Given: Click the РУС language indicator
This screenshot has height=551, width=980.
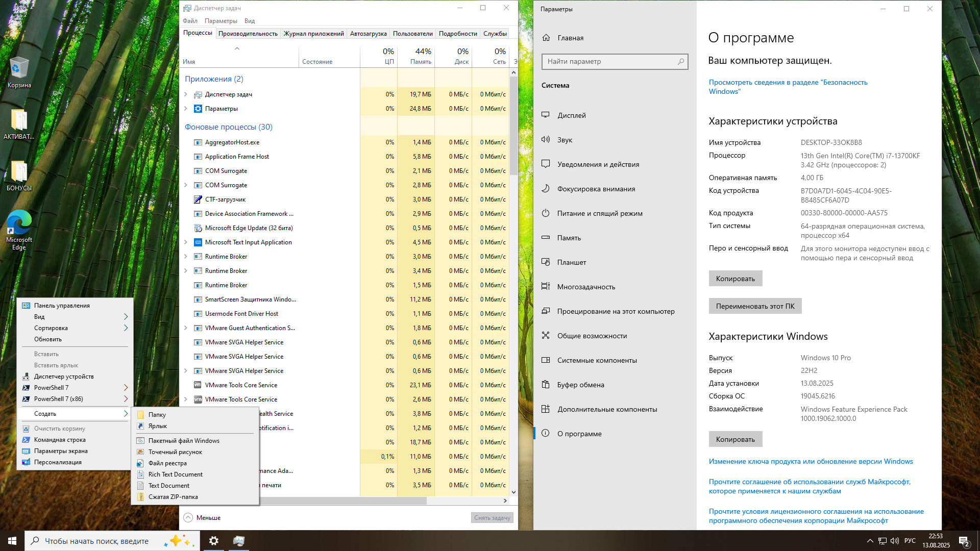Looking at the screenshot, I should pyautogui.click(x=910, y=541).
